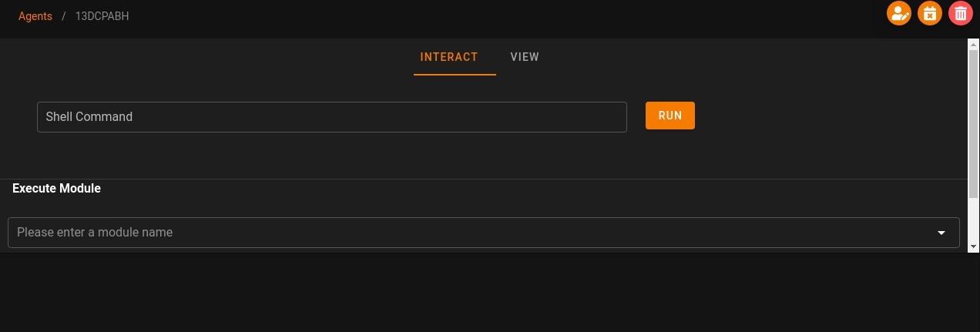Image resolution: width=980 pixels, height=332 pixels.
Task: Click the "Shell Command" placeholder label
Action: tap(89, 117)
